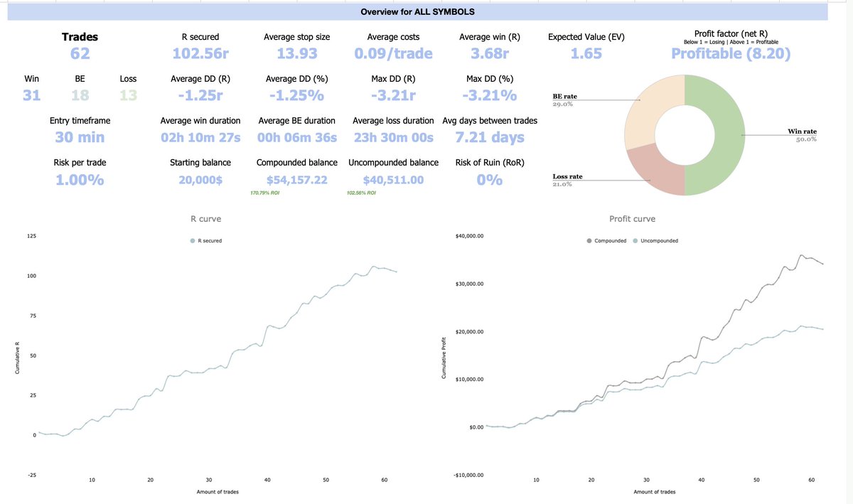The width and height of the screenshot is (853, 504).
Task: Click the 'BE rate' donut label
Action: click(565, 96)
